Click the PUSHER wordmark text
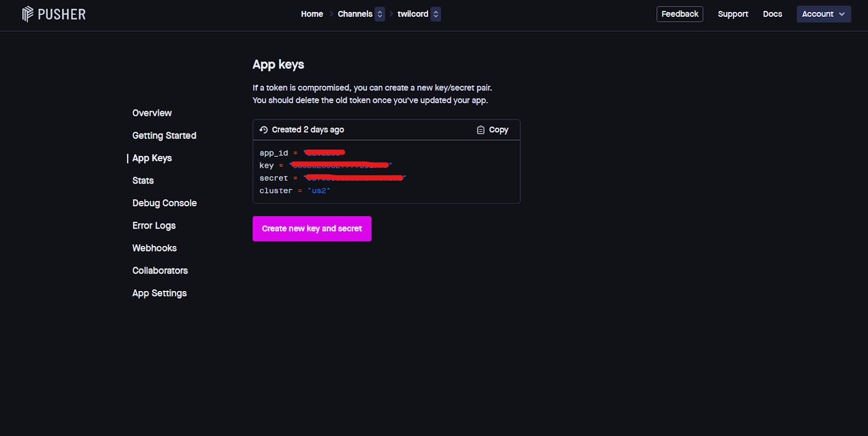Image resolution: width=868 pixels, height=436 pixels. 62,14
